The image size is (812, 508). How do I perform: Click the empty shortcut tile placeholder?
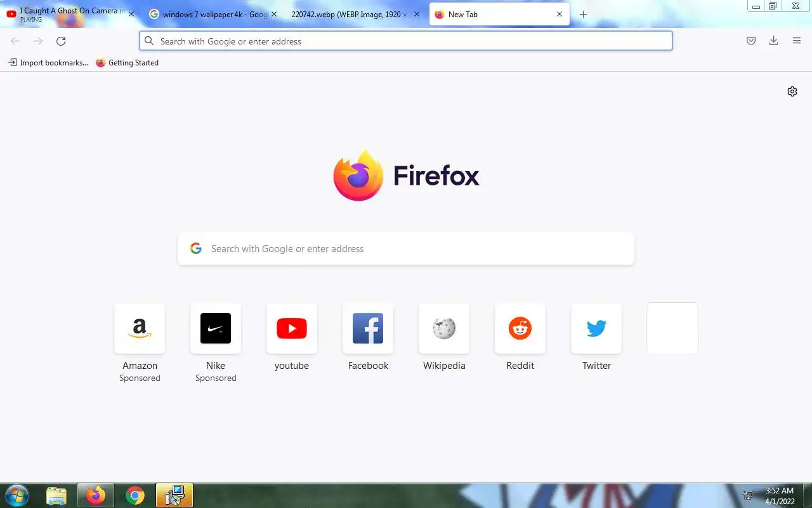point(672,328)
